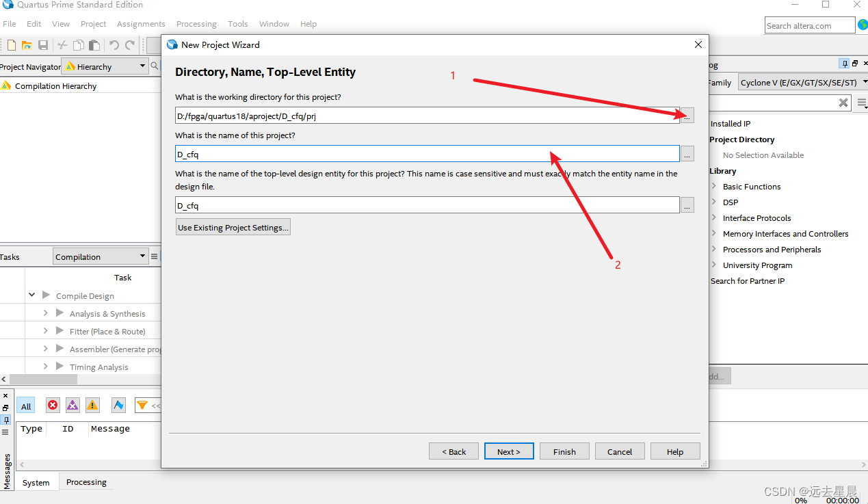Click the play icon beside Timing Analysis
The width and height of the screenshot is (868, 504).
60,367
